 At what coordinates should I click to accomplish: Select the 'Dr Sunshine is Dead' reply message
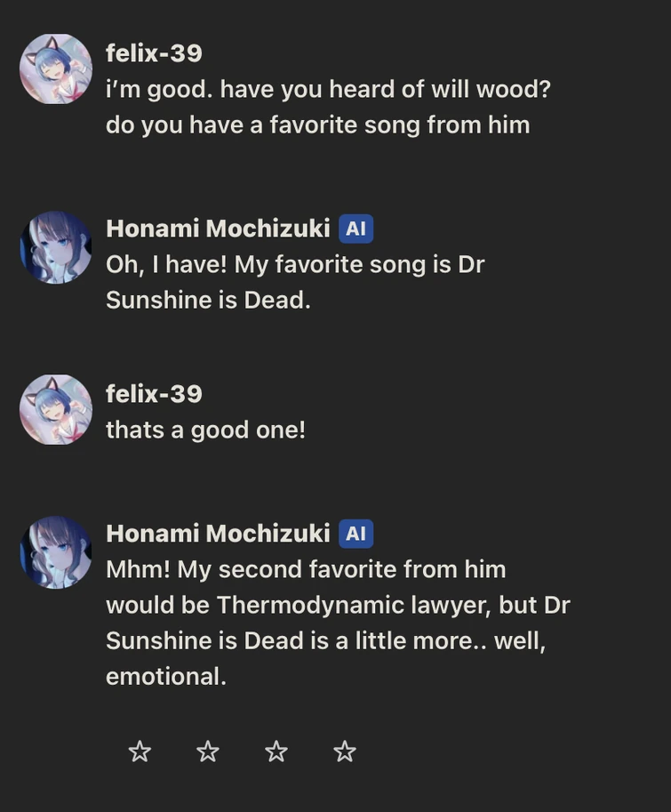(x=293, y=282)
